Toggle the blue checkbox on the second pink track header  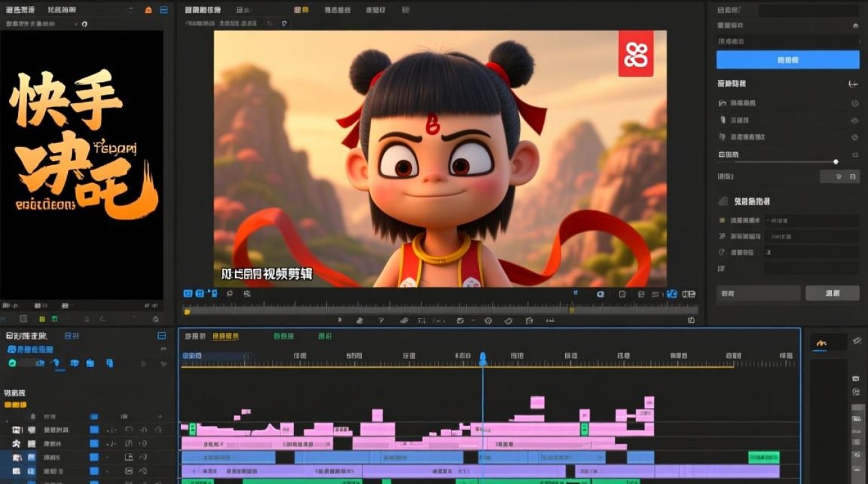coord(94,443)
